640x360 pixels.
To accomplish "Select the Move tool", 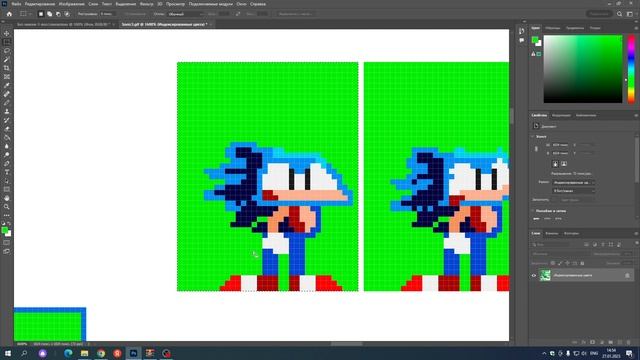I will (7, 33).
